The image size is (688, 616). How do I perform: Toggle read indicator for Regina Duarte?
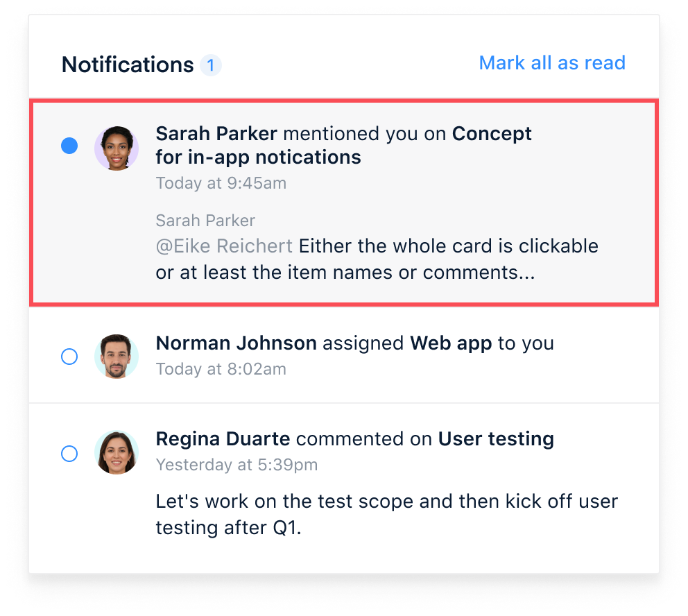[x=69, y=453]
